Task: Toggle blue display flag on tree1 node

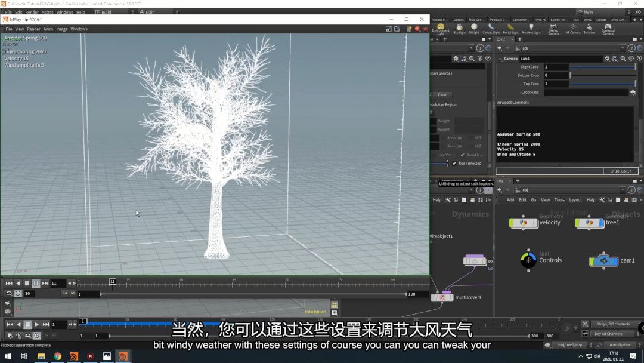Action: (602, 223)
